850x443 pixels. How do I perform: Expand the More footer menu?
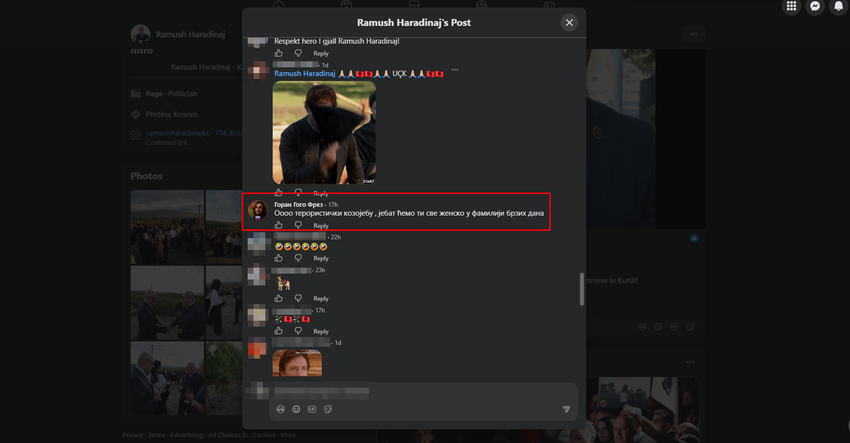coord(288,435)
